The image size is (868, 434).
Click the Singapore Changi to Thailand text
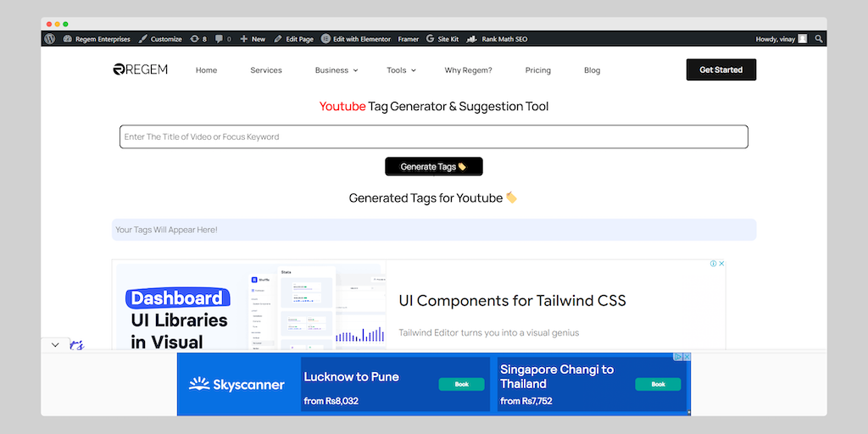pyautogui.click(x=557, y=376)
